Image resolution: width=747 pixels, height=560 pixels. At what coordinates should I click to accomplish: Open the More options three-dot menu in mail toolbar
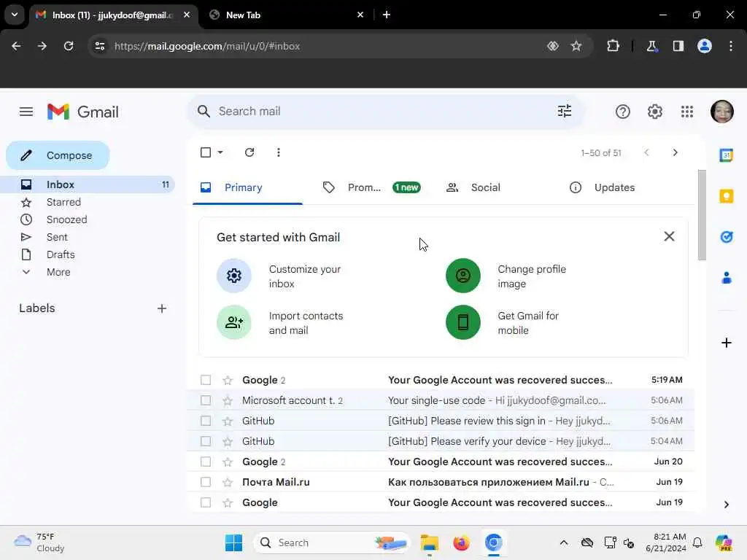[x=278, y=152]
